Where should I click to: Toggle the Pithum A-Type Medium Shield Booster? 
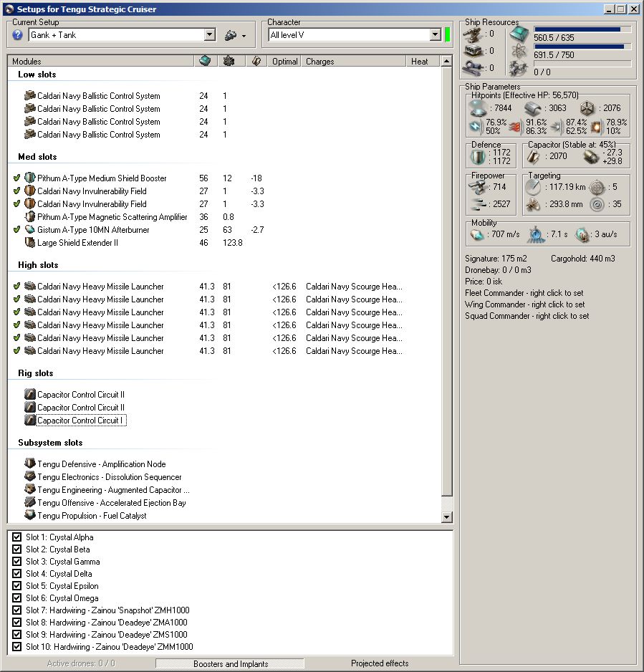tap(16, 178)
